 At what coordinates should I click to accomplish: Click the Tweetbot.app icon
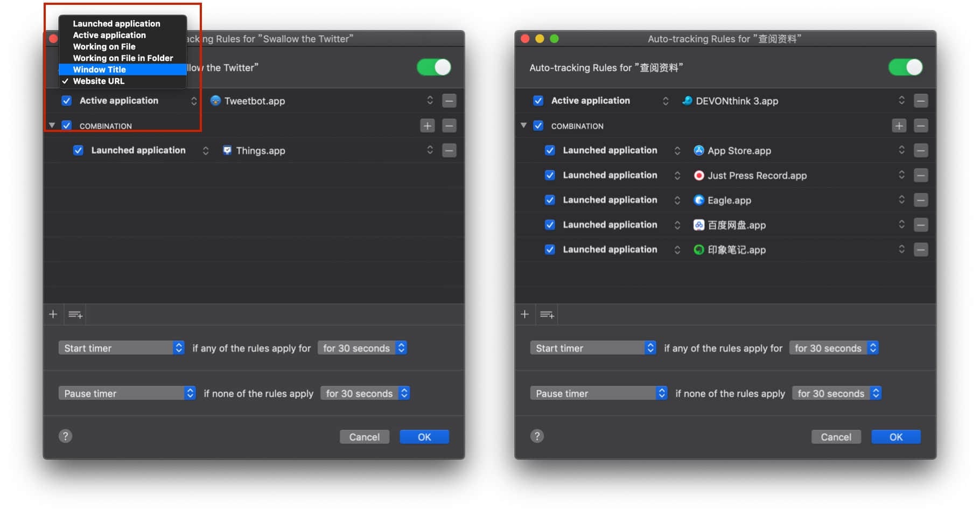pos(215,101)
